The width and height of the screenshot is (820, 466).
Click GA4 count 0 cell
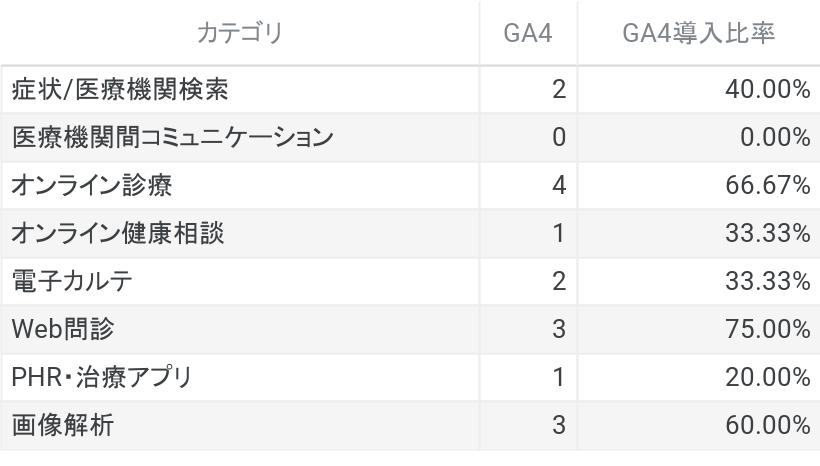pyautogui.click(x=558, y=138)
